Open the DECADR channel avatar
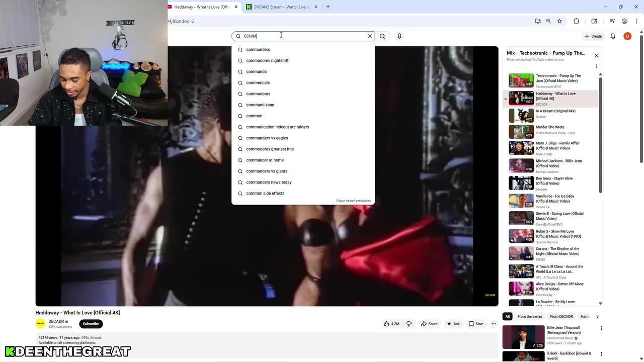This screenshot has height=362, width=644. point(41,324)
